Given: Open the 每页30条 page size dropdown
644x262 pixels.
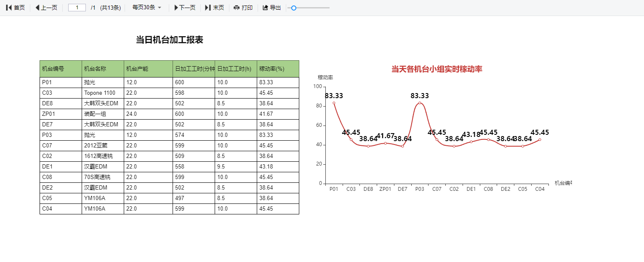Looking at the screenshot, I should 146,8.
